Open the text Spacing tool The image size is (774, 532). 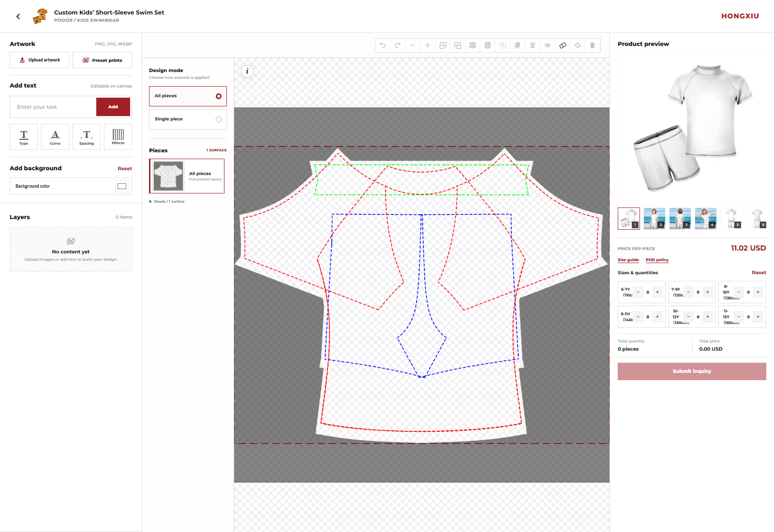coord(87,137)
